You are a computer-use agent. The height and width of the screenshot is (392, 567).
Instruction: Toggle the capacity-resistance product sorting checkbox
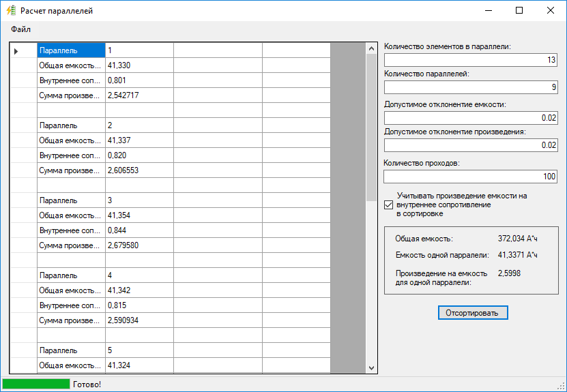[x=389, y=205]
